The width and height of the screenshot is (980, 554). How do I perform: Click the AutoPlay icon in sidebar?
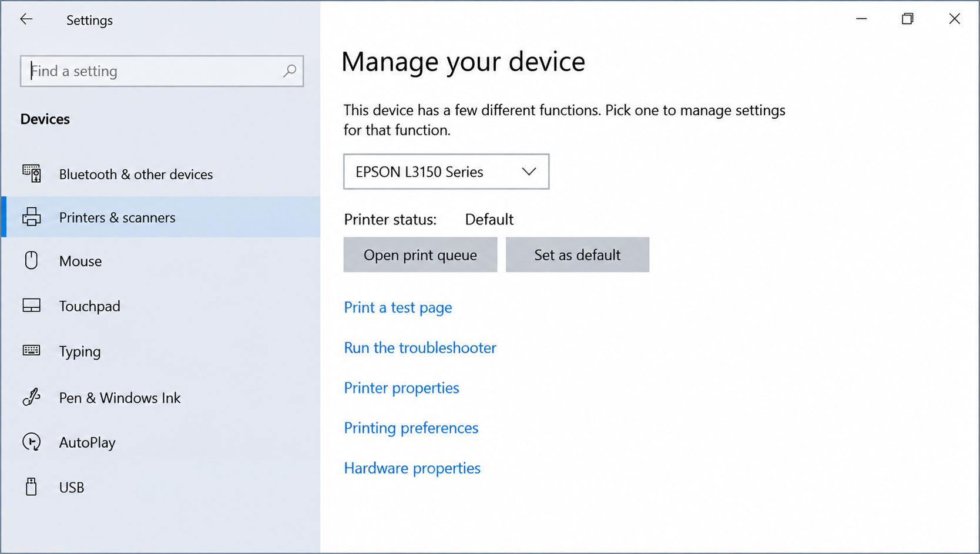click(x=32, y=442)
